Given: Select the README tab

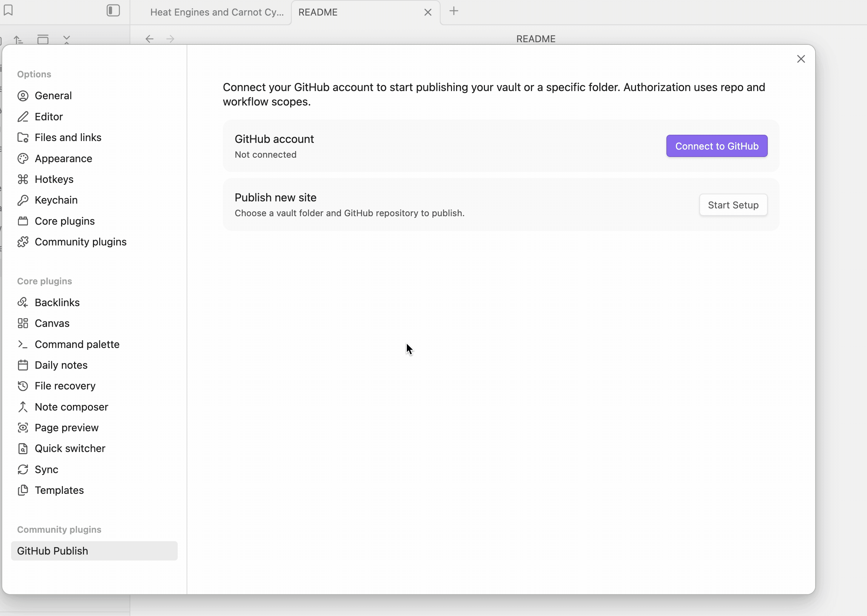Looking at the screenshot, I should (365, 12).
